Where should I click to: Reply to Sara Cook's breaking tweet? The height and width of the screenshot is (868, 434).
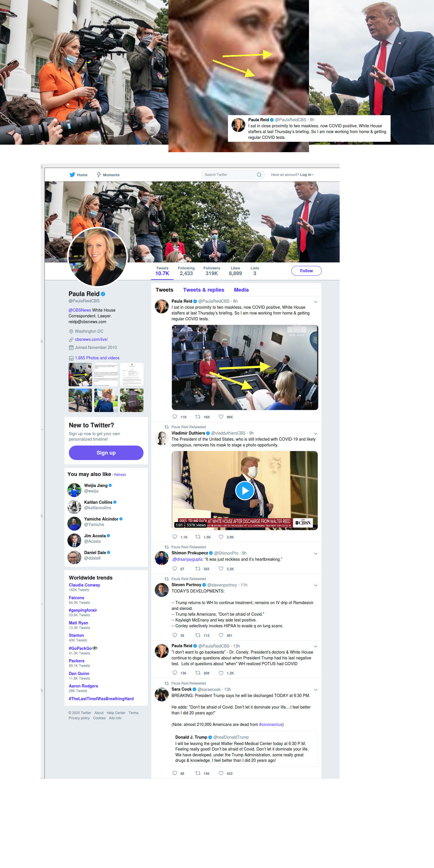click(x=174, y=773)
